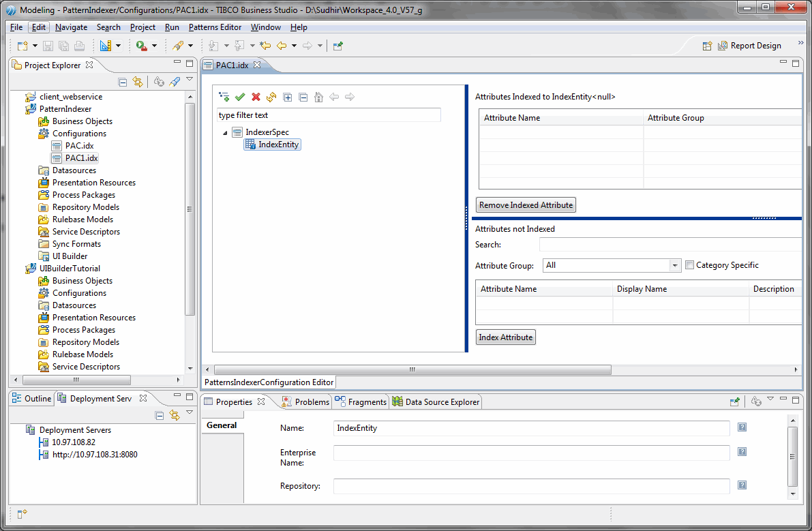This screenshot has height=531, width=812.
Task: Click help icon beside Repository field
Action: pyautogui.click(x=742, y=485)
